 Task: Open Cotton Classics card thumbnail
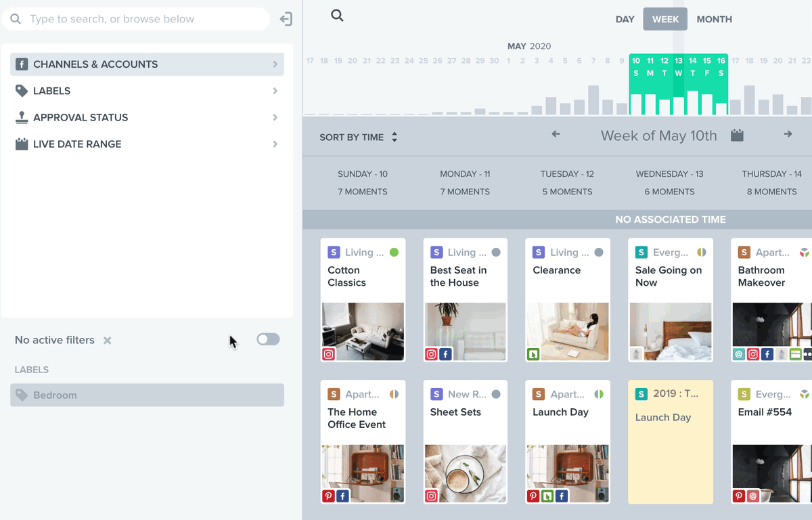pos(363,332)
